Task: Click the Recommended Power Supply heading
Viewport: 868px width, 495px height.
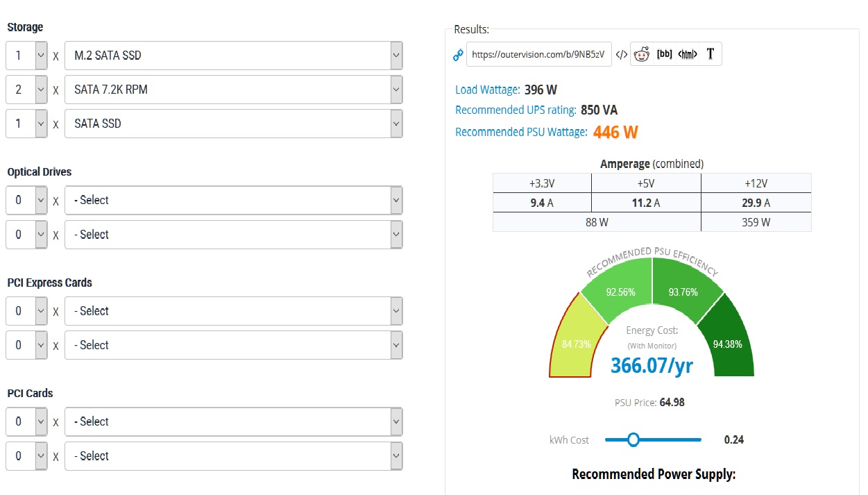Action: pyautogui.click(x=654, y=474)
